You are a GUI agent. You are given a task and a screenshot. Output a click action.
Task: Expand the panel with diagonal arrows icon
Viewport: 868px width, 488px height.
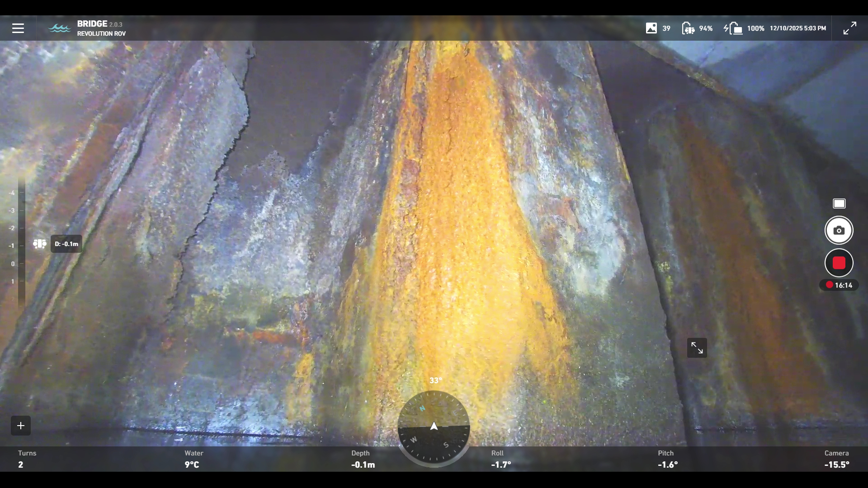(697, 348)
